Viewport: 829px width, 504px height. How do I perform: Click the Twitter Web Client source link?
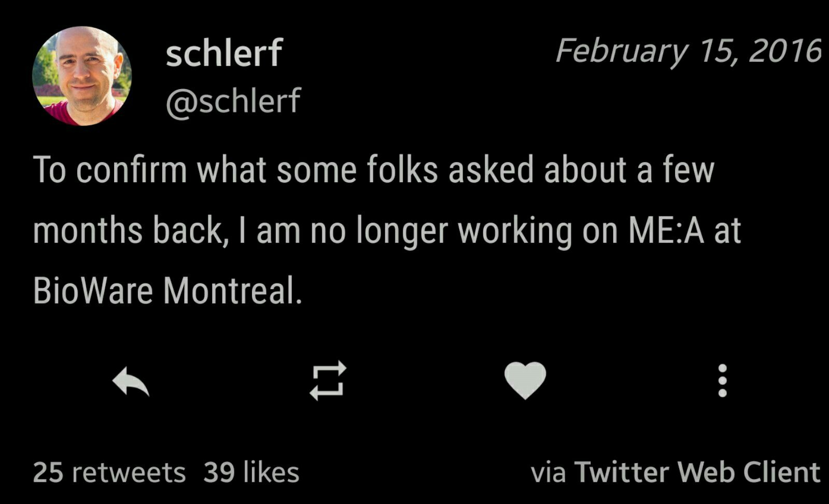click(x=697, y=472)
